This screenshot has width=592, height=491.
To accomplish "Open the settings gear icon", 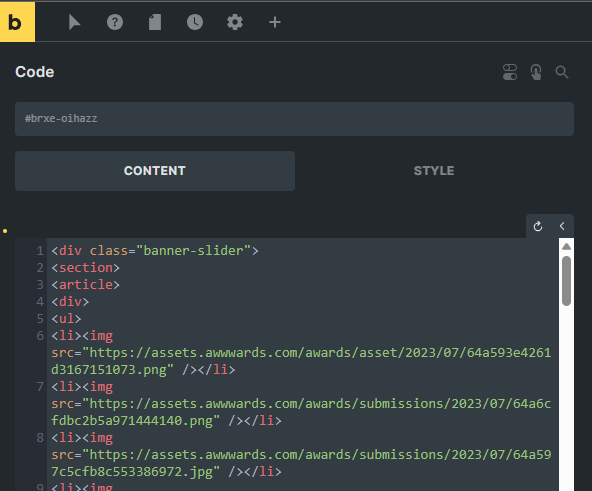I will point(235,22).
